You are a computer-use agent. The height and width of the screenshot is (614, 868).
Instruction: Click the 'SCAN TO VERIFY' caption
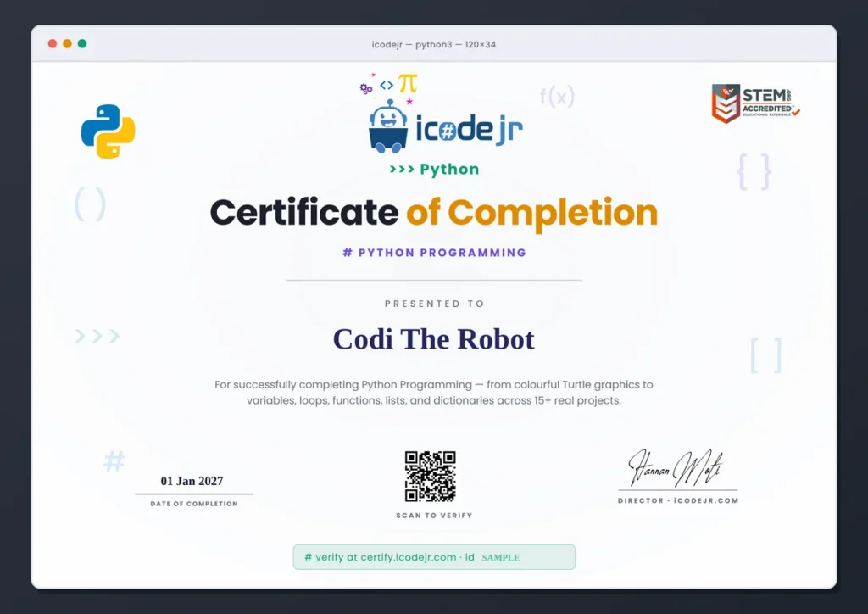(x=435, y=516)
